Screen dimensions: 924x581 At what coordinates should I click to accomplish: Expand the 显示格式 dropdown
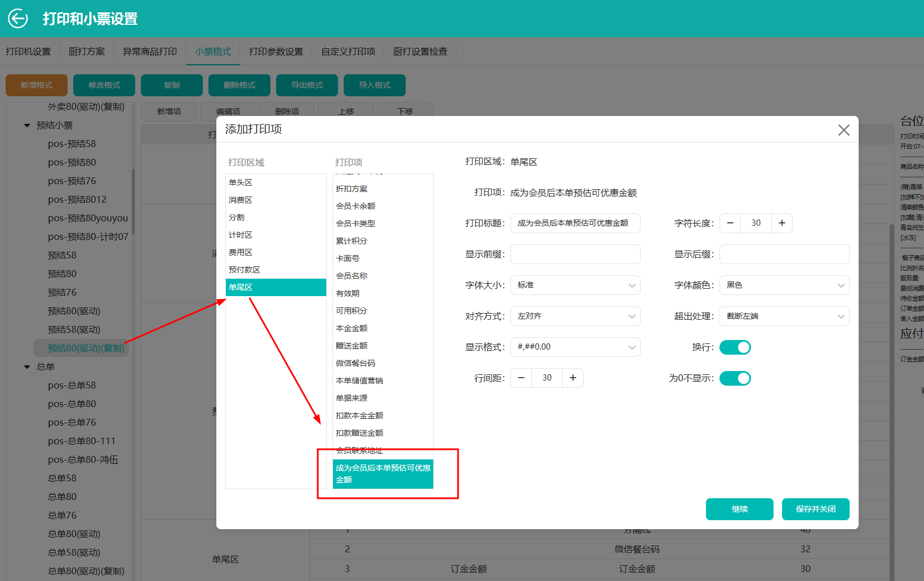575,347
